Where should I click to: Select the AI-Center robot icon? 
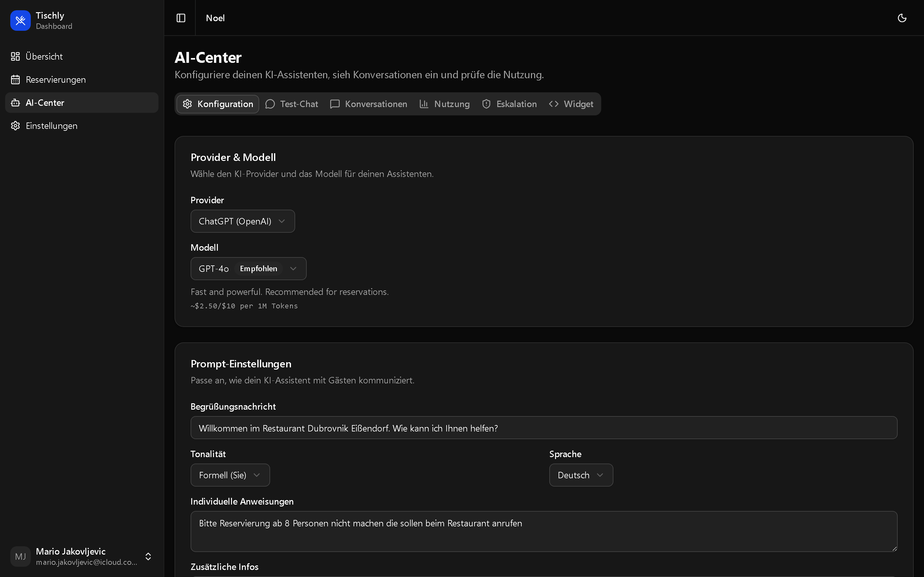tap(15, 102)
